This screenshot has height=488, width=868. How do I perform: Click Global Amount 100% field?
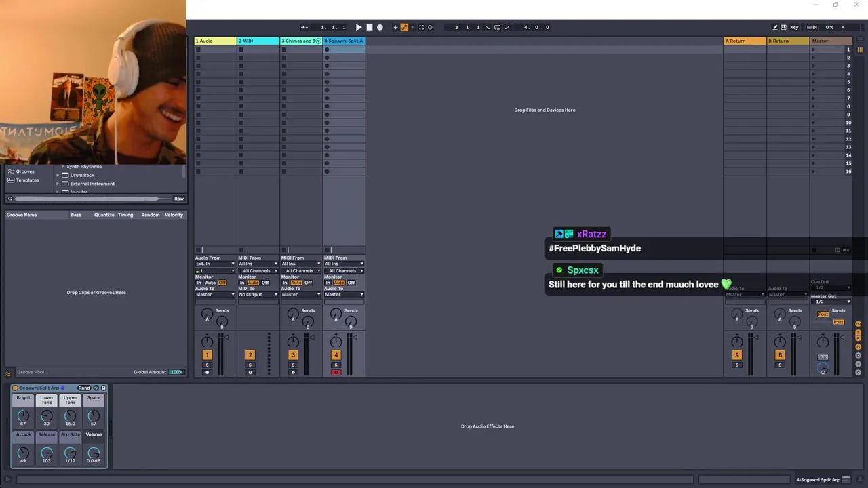click(x=176, y=372)
